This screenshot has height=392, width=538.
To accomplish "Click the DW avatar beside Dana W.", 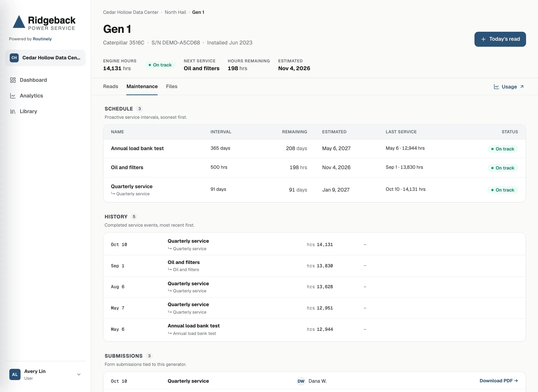I will (x=301, y=381).
